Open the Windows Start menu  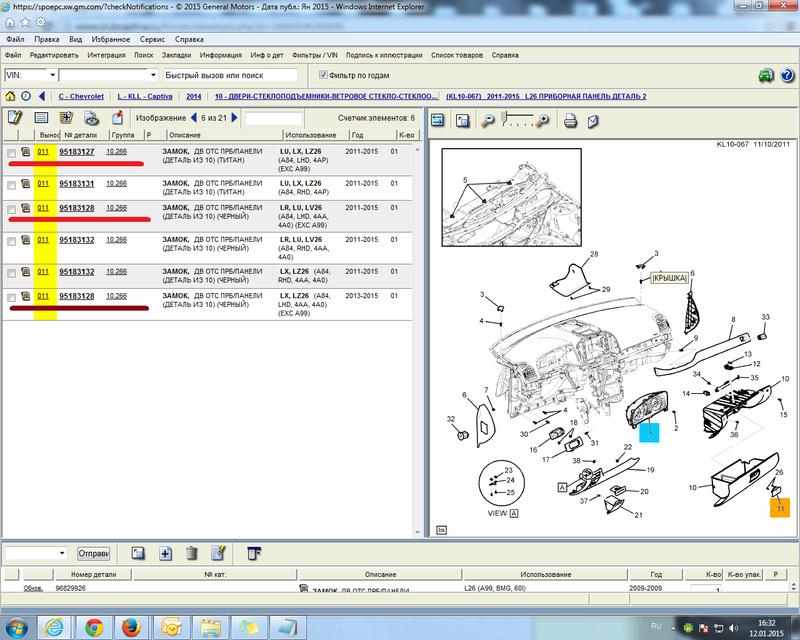[16, 627]
